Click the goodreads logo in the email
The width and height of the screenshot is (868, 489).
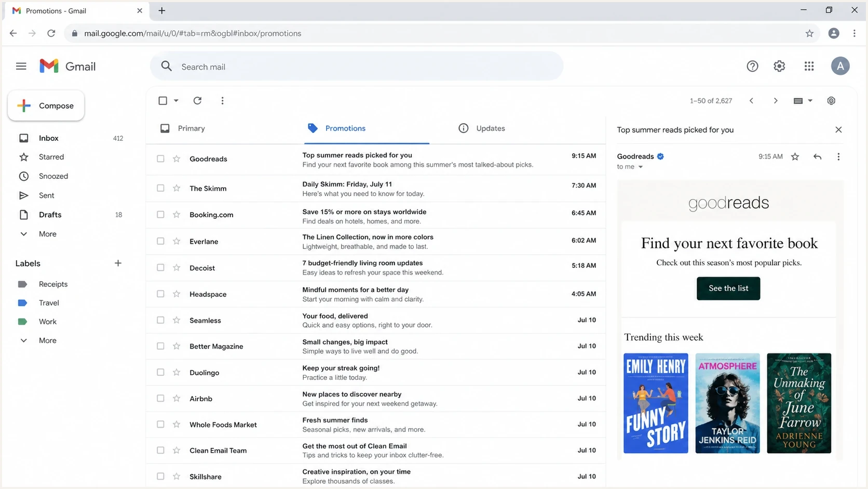click(728, 203)
